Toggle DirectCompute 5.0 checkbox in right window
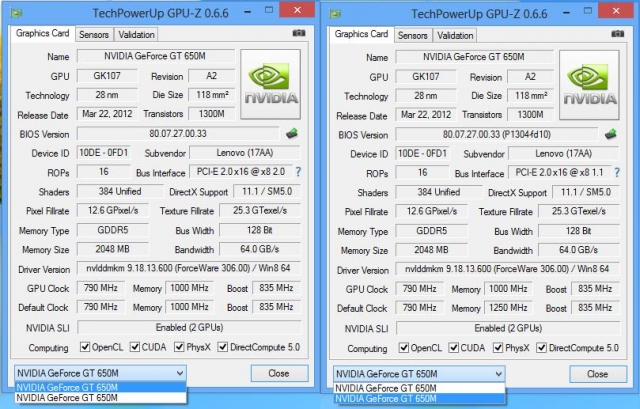The image size is (640, 409). 541,348
